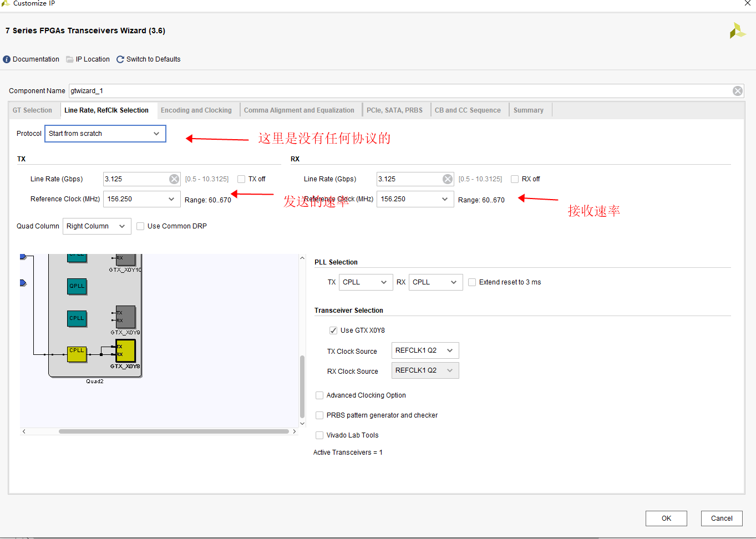Open the TX Reference Clock dropdown
This screenshot has width=756, height=539.
(x=142, y=199)
